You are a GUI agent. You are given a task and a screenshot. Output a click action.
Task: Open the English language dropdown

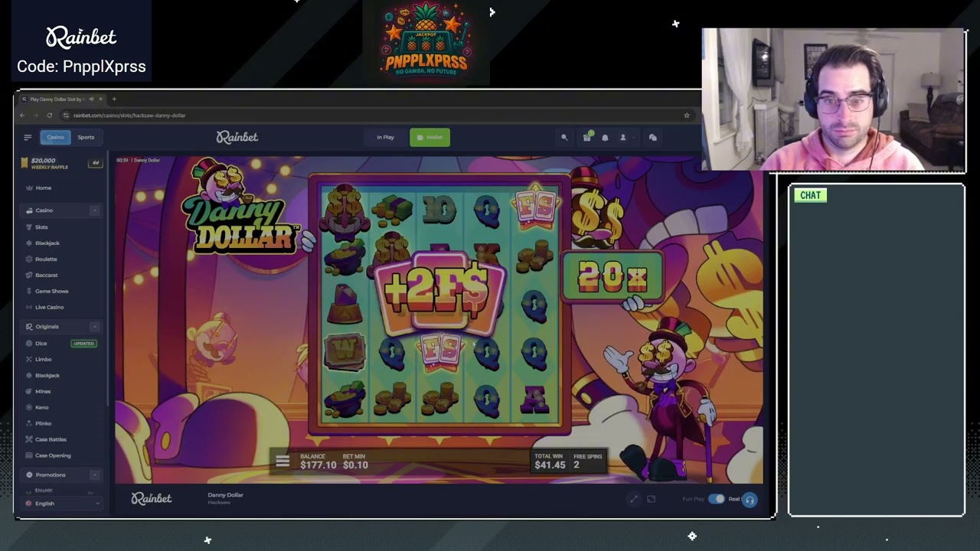[62, 504]
